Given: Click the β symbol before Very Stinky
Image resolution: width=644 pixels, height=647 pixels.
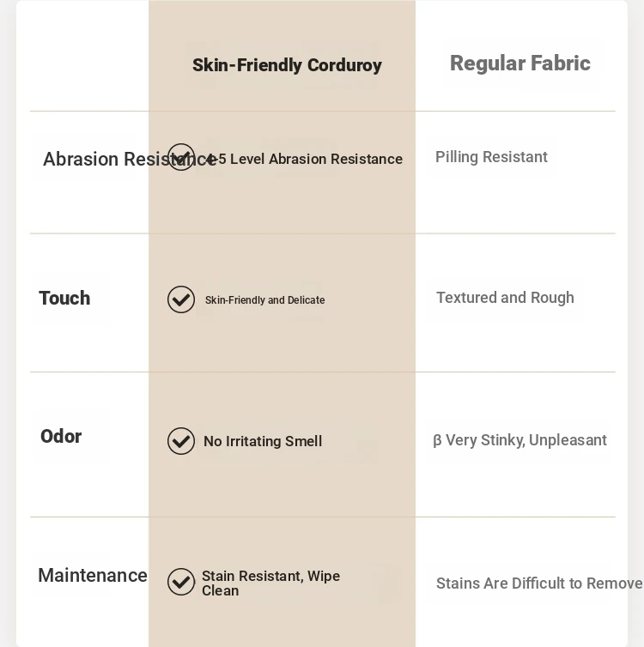Looking at the screenshot, I should pyautogui.click(x=437, y=440).
